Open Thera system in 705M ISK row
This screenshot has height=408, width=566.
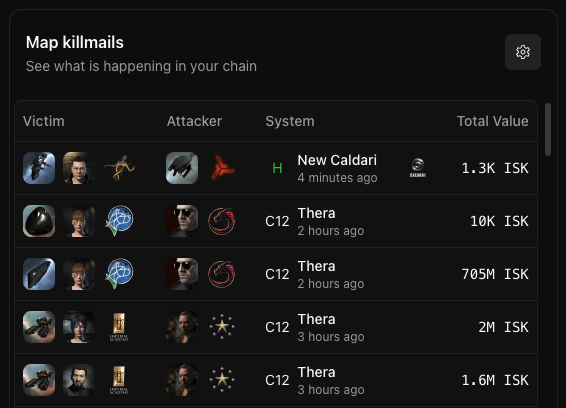tap(317, 266)
